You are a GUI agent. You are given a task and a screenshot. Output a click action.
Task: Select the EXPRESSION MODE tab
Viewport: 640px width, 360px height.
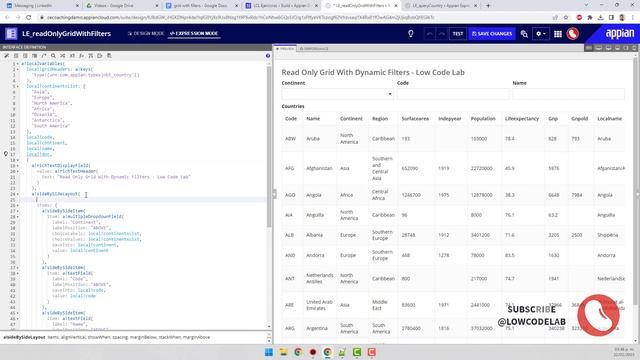[x=194, y=33]
